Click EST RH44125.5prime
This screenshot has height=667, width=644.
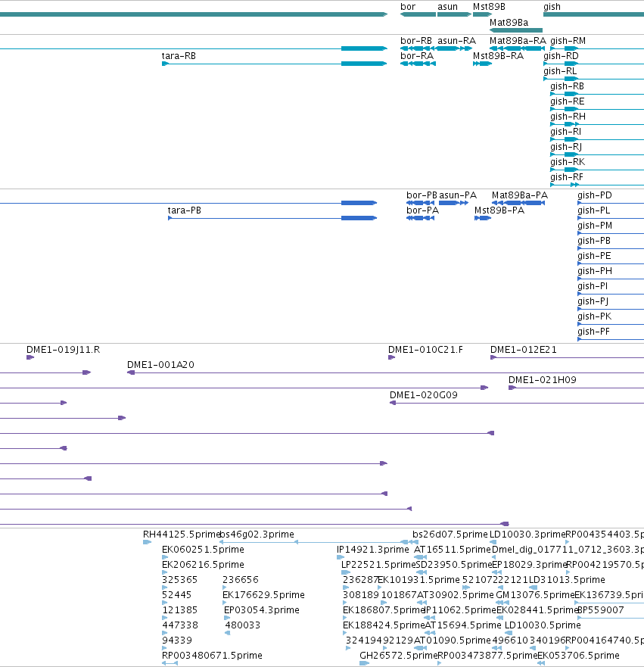pos(147,542)
